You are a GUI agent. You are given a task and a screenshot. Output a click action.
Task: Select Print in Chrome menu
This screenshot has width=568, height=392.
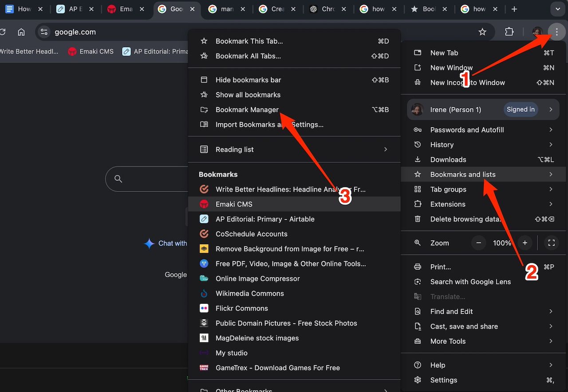click(484, 267)
